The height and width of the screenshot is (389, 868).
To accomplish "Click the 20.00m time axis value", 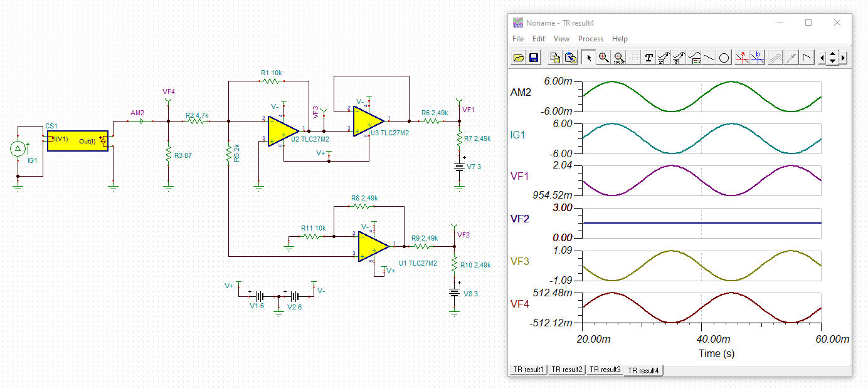I will (593, 339).
